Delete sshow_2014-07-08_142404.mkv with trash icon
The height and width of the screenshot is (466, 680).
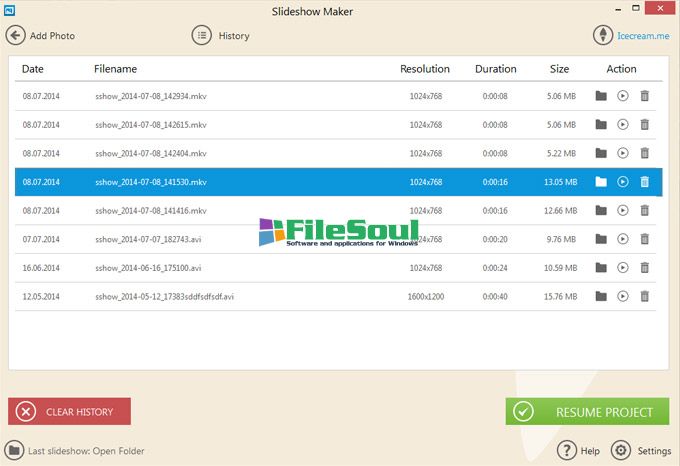tap(645, 154)
